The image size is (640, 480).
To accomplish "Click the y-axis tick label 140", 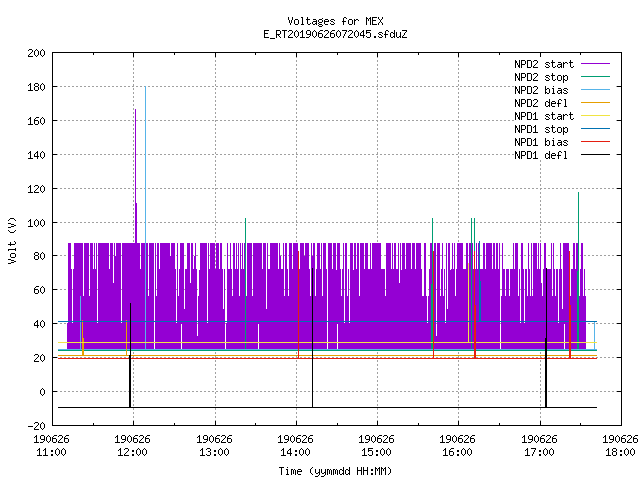I will point(36,155).
